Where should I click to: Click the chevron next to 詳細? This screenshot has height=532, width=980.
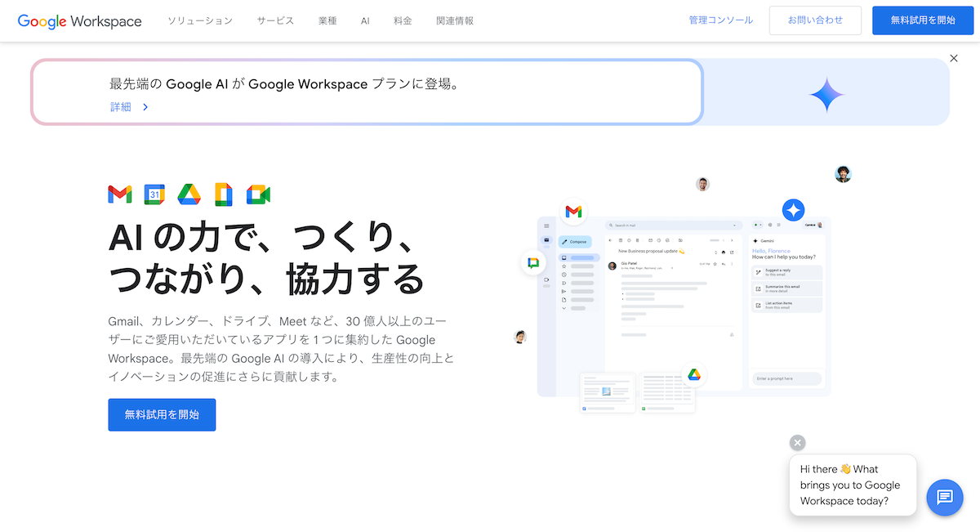[145, 106]
